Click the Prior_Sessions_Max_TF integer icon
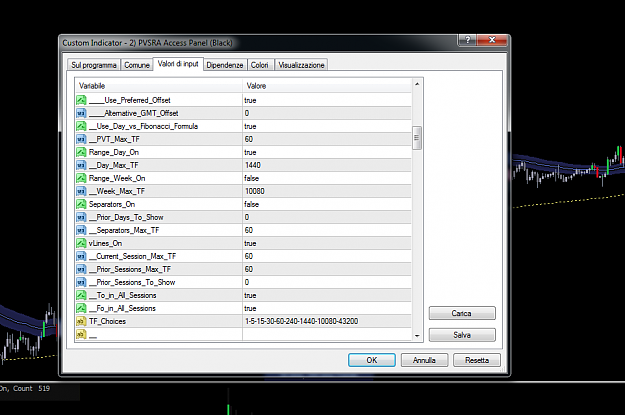625x415 pixels. (x=81, y=269)
